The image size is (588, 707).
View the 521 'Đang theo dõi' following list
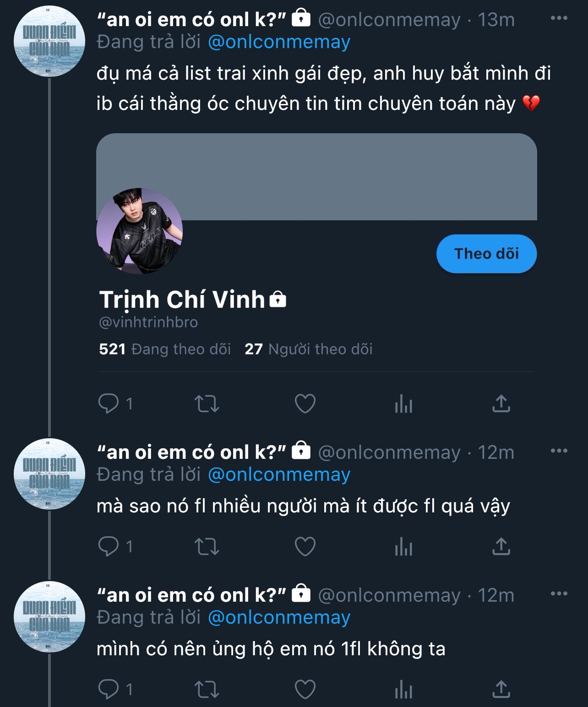coord(165,349)
